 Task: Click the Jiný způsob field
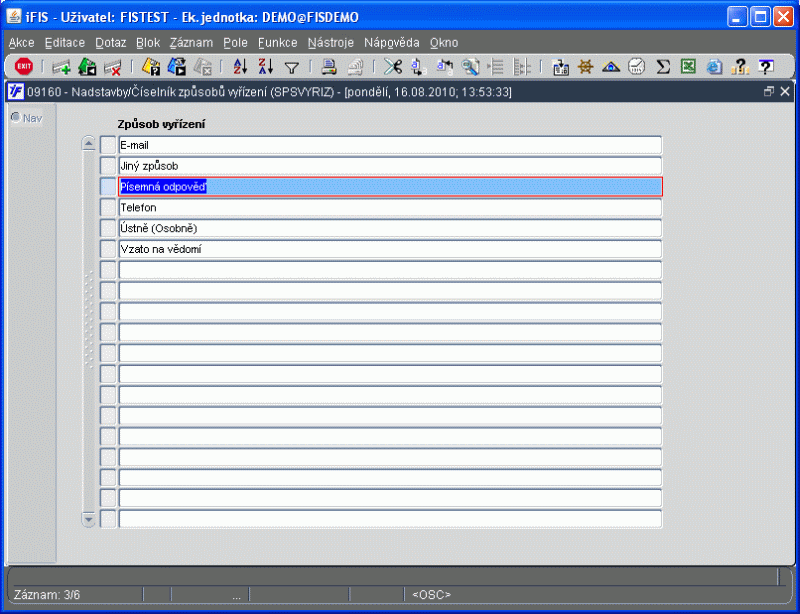390,166
